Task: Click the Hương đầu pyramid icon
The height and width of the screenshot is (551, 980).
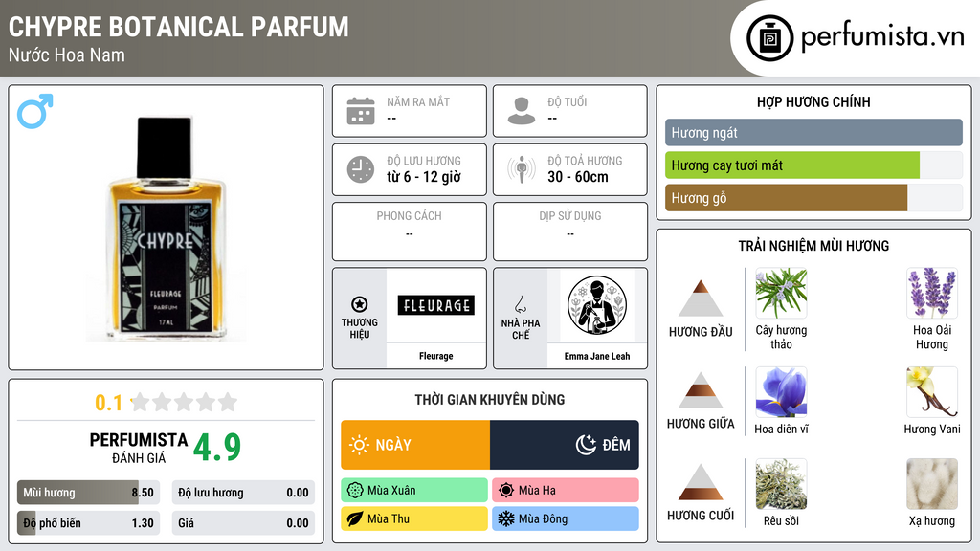Action: click(x=701, y=298)
